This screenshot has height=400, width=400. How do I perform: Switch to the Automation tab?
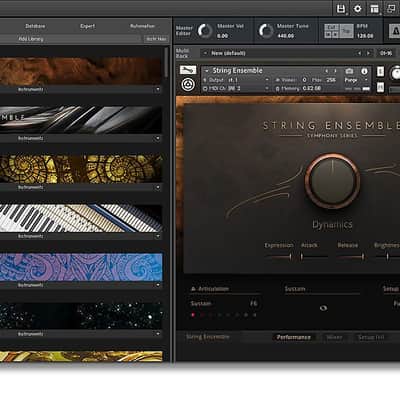pyautogui.click(x=142, y=26)
